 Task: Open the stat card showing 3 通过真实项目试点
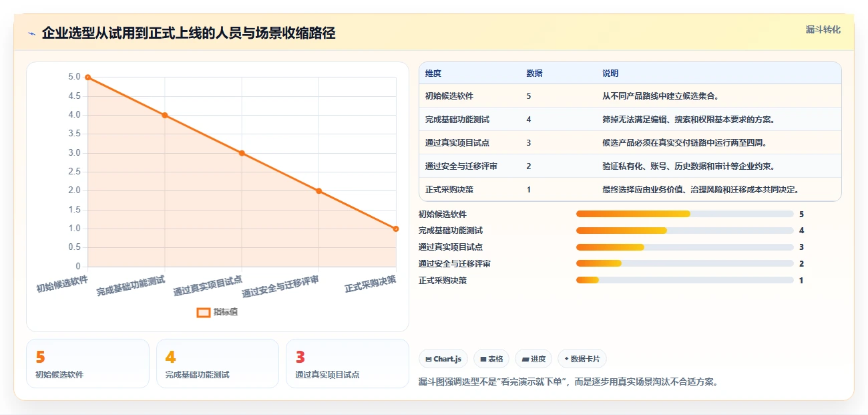pos(347,364)
